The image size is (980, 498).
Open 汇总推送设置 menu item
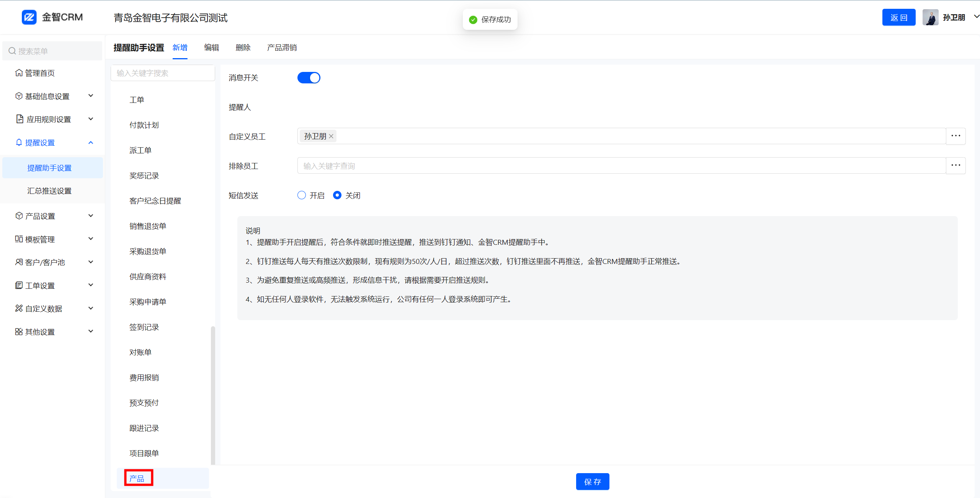coord(49,190)
